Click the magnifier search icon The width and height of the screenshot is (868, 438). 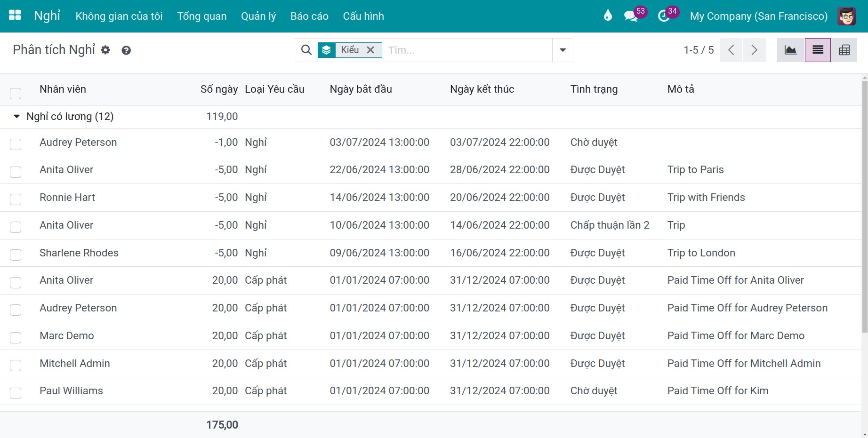click(x=306, y=50)
